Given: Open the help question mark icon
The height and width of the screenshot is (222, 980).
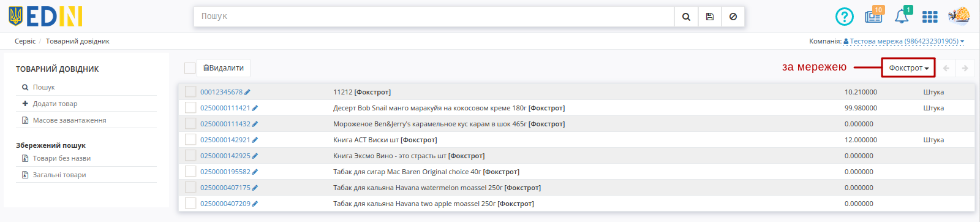Looking at the screenshot, I should (x=845, y=17).
